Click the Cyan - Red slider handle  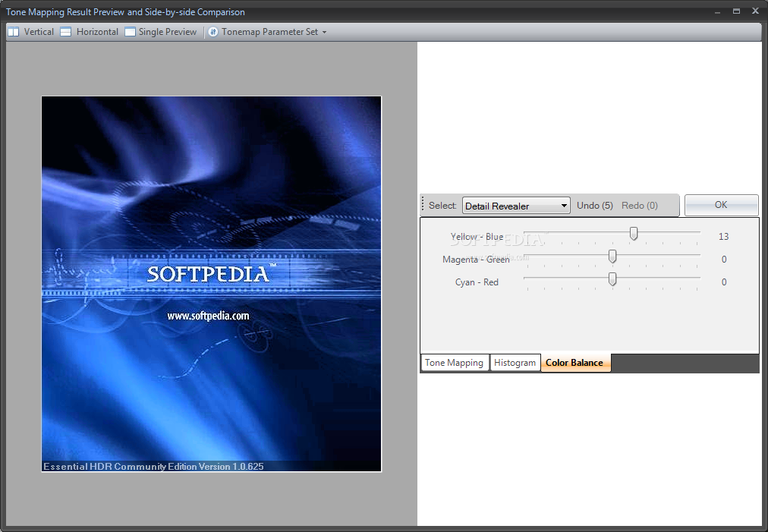click(x=612, y=279)
